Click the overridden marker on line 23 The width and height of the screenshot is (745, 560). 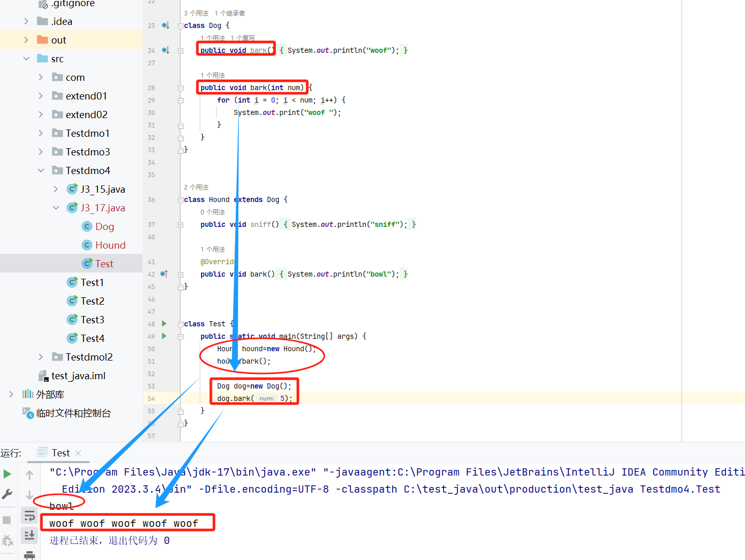point(165,25)
